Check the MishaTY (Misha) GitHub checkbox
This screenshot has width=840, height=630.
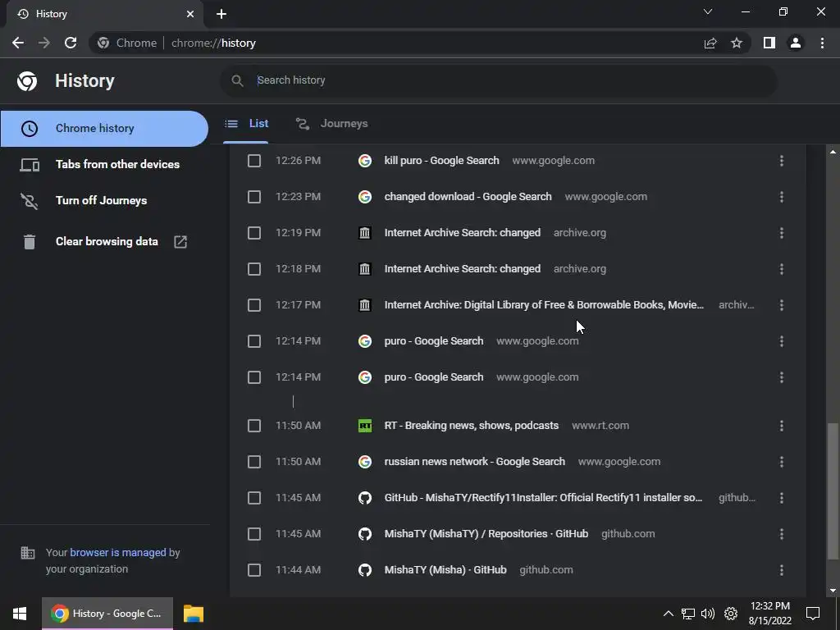[x=254, y=570]
